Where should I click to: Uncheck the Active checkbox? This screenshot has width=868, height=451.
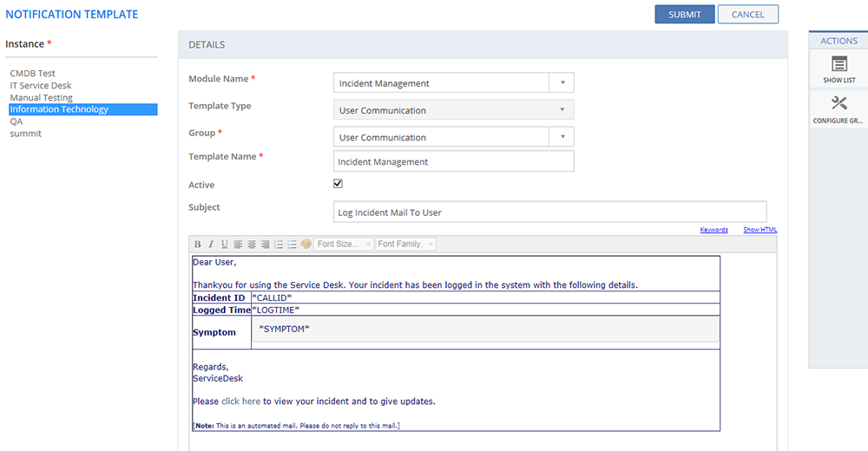pyautogui.click(x=339, y=184)
